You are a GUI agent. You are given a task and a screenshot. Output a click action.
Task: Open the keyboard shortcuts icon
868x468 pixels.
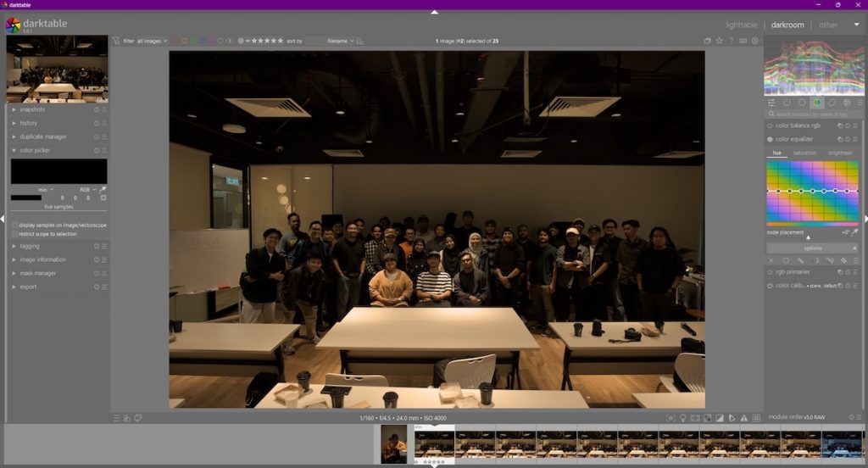pyautogui.click(x=743, y=41)
